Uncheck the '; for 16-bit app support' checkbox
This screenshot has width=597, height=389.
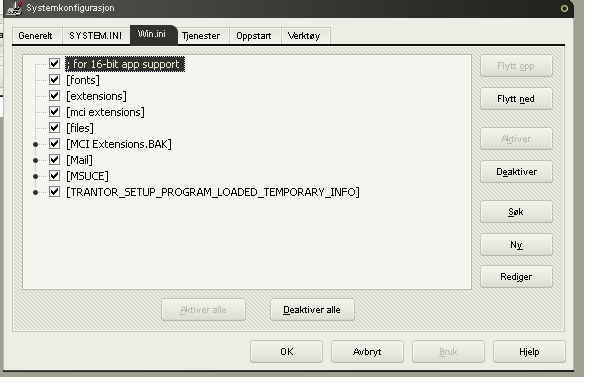pos(54,64)
